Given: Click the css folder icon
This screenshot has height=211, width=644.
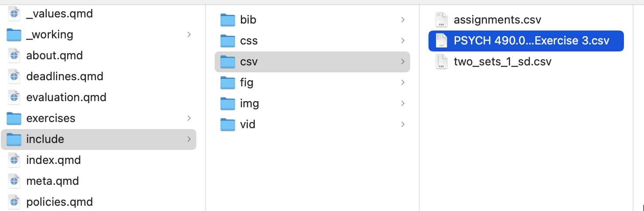Looking at the screenshot, I should [x=228, y=41].
